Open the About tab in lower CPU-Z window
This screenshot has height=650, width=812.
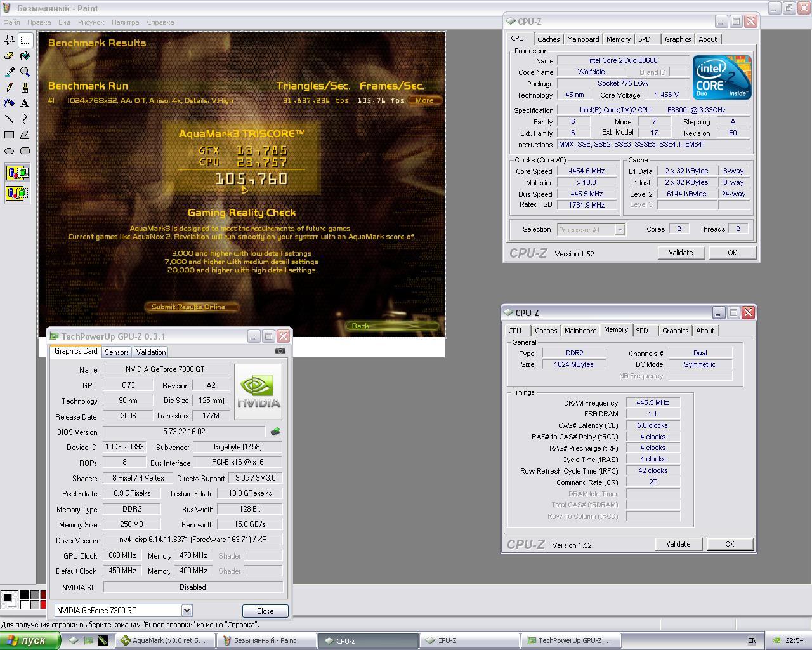click(x=705, y=331)
